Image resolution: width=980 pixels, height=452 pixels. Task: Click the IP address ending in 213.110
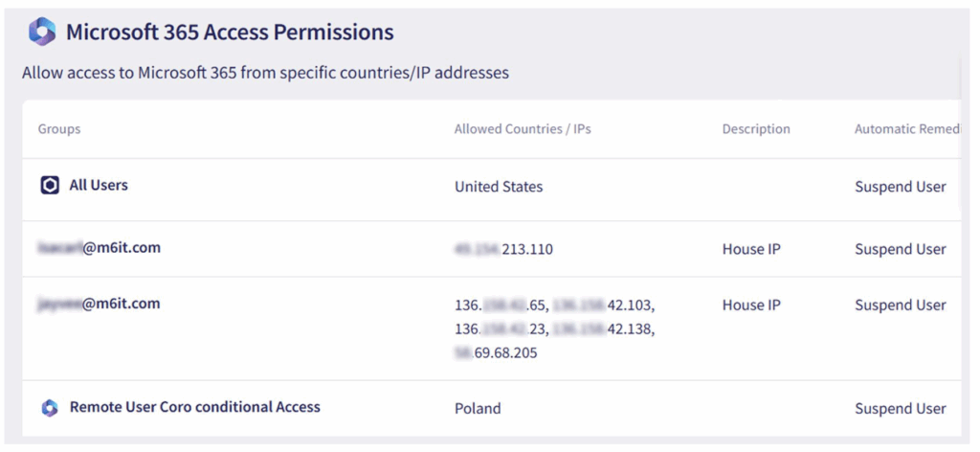tap(503, 249)
